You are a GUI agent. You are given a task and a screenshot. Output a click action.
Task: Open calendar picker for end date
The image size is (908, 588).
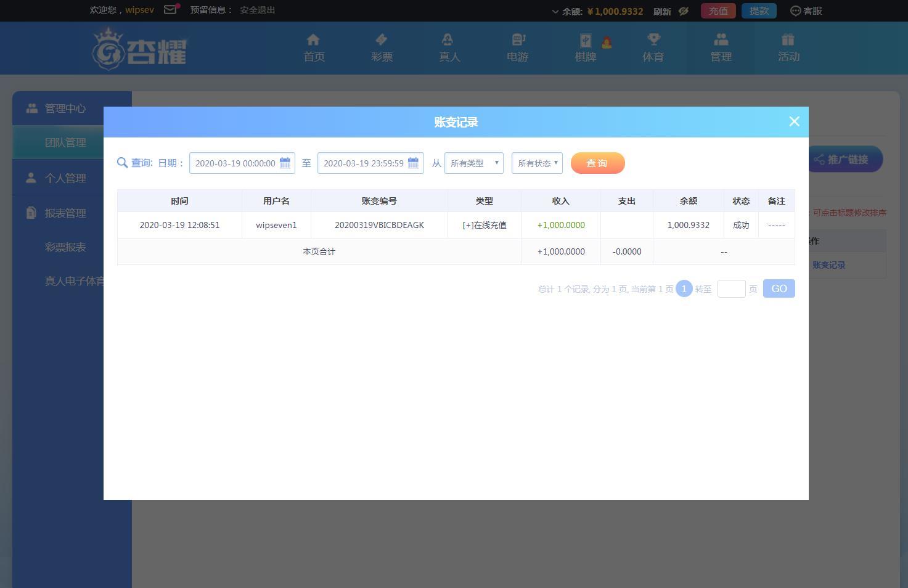point(413,163)
